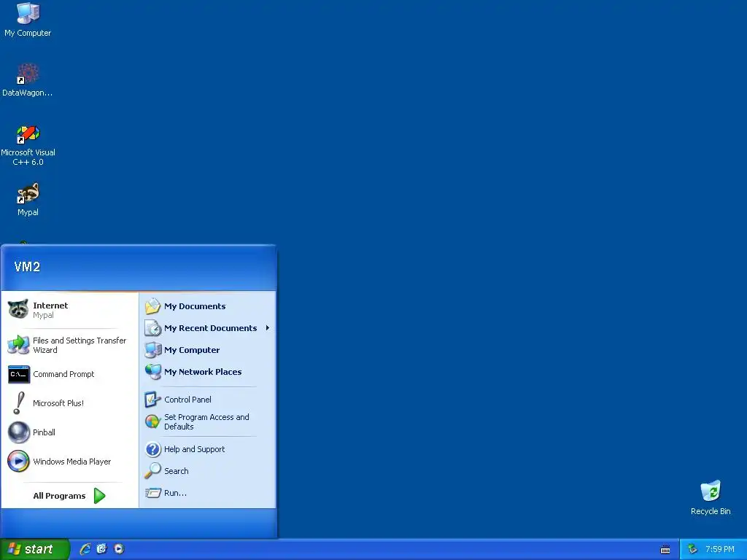Select the Mypal shortcut on the desktop
Viewport: 747px width, 560px height.
pyautogui.click(x=28, y=199)
